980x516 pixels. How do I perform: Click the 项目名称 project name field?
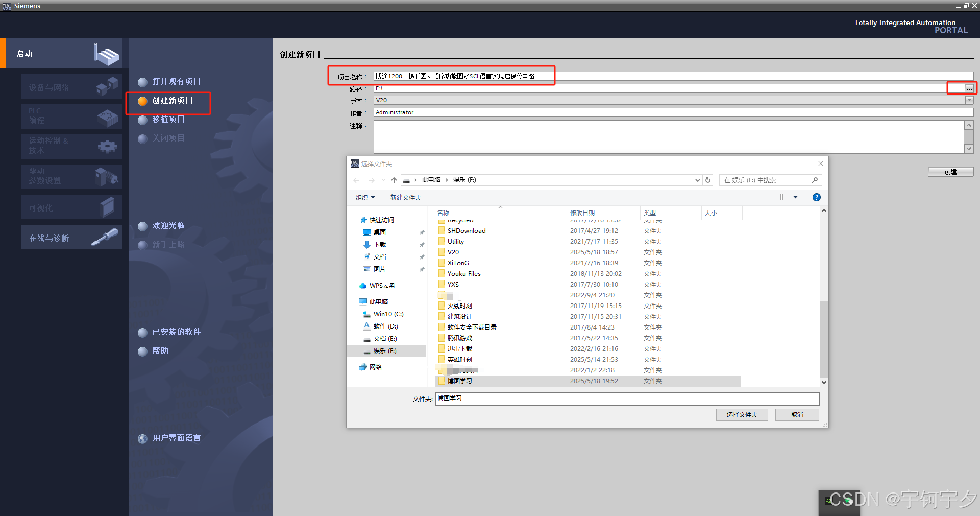673,76
